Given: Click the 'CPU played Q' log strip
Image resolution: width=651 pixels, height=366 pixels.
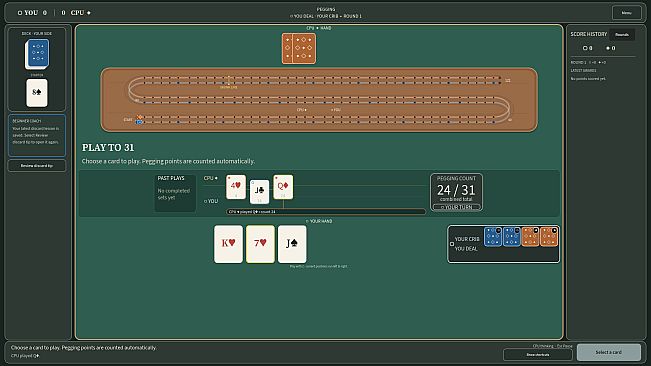Looking at the screenshot, I should point(326,212).
